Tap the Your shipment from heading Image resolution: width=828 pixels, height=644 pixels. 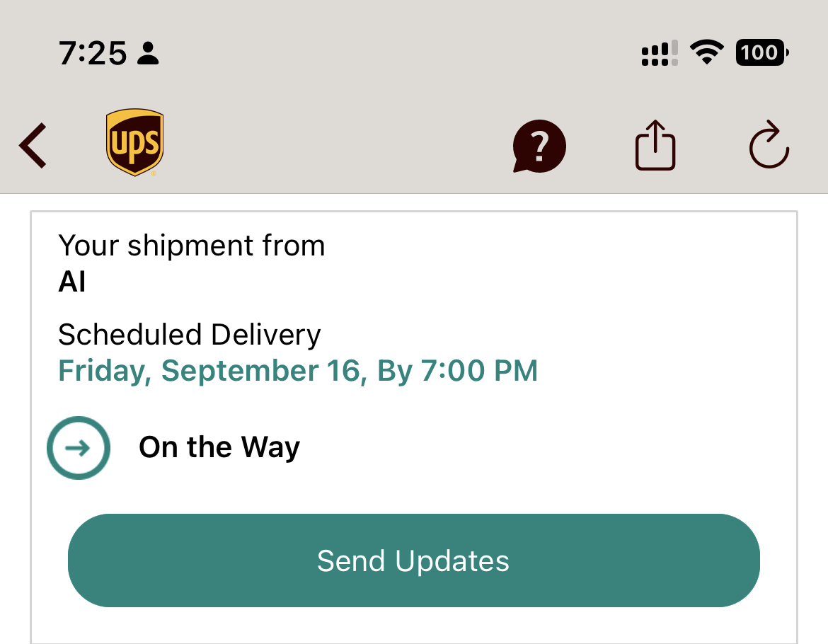(x=191, y=246)
